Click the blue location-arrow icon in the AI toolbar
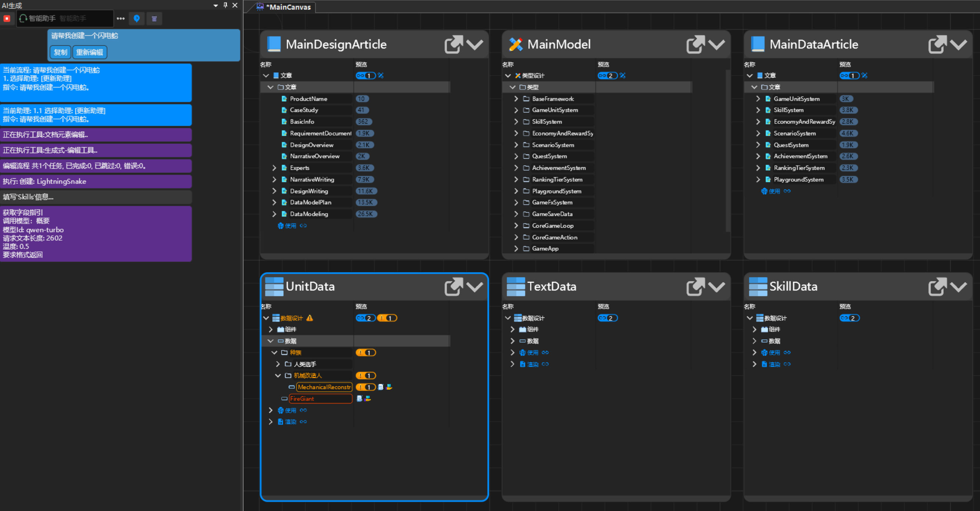Viewport: 980px width, 511px height. pyautogui.click(x=137, y=18)
